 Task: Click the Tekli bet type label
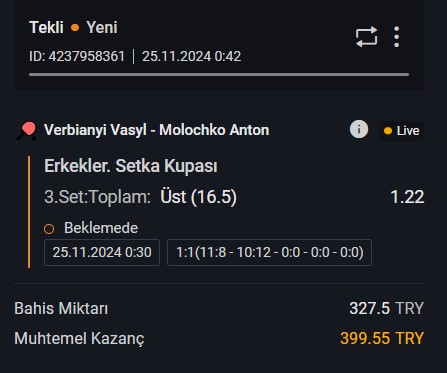[46, 27]
